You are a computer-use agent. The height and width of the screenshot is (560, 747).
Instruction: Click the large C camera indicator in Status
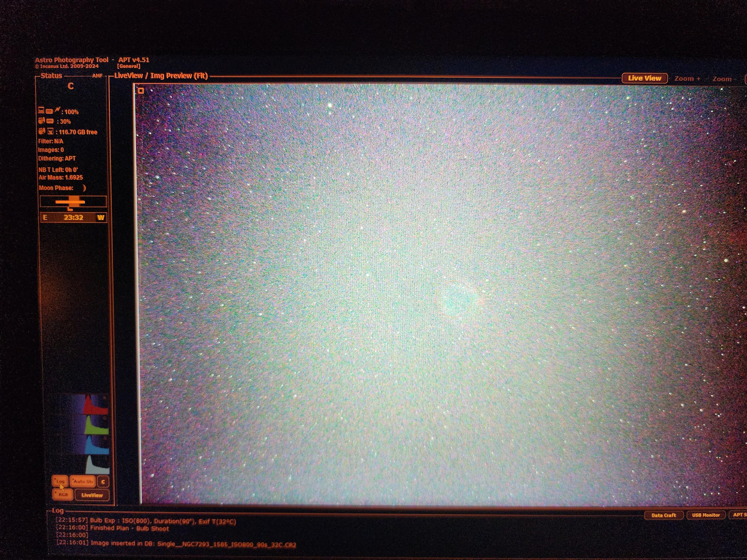coord(71,86)
